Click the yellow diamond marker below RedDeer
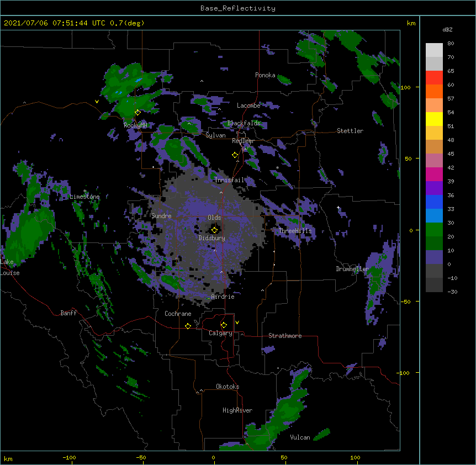Screen dimensions: 476x465 click(235, 155)
